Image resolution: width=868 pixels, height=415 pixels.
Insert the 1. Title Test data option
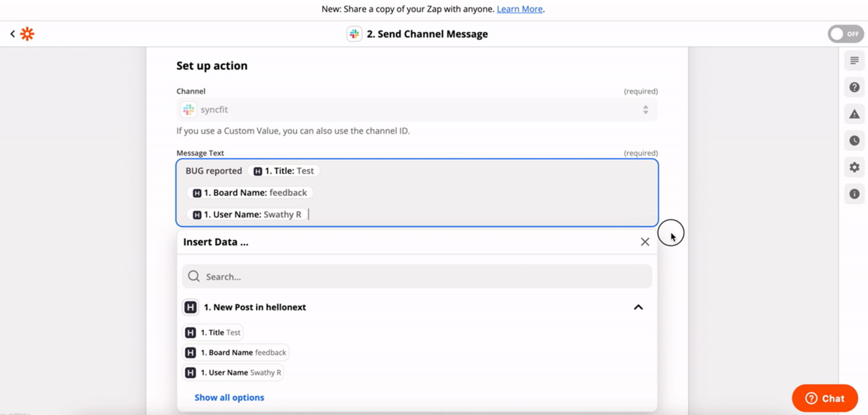pos(213,333)
